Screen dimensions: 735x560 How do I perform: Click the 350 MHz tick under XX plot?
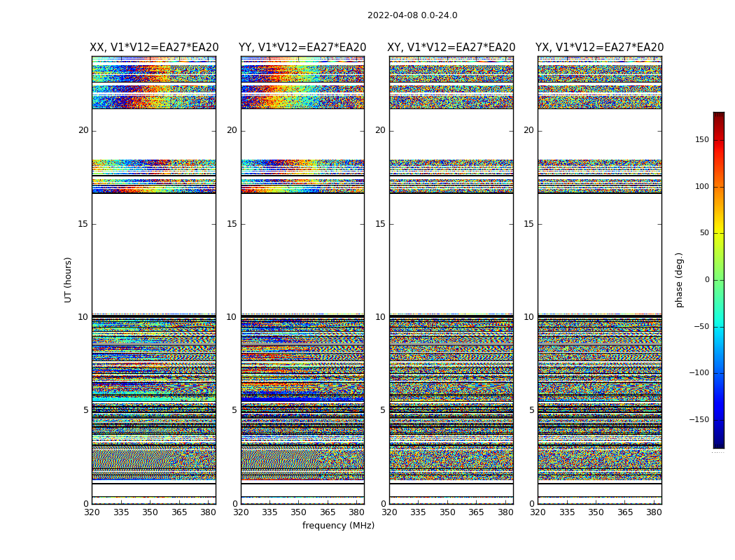pos(150,512)
